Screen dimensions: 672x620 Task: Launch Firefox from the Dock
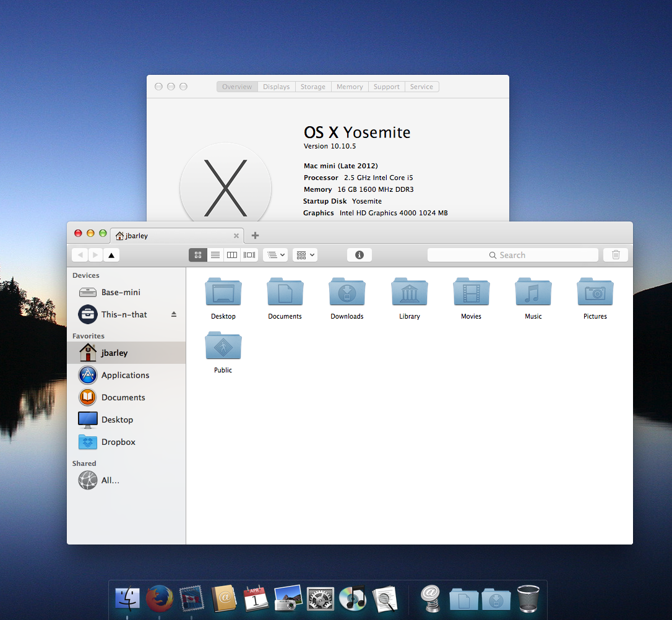tap(160, 598)
